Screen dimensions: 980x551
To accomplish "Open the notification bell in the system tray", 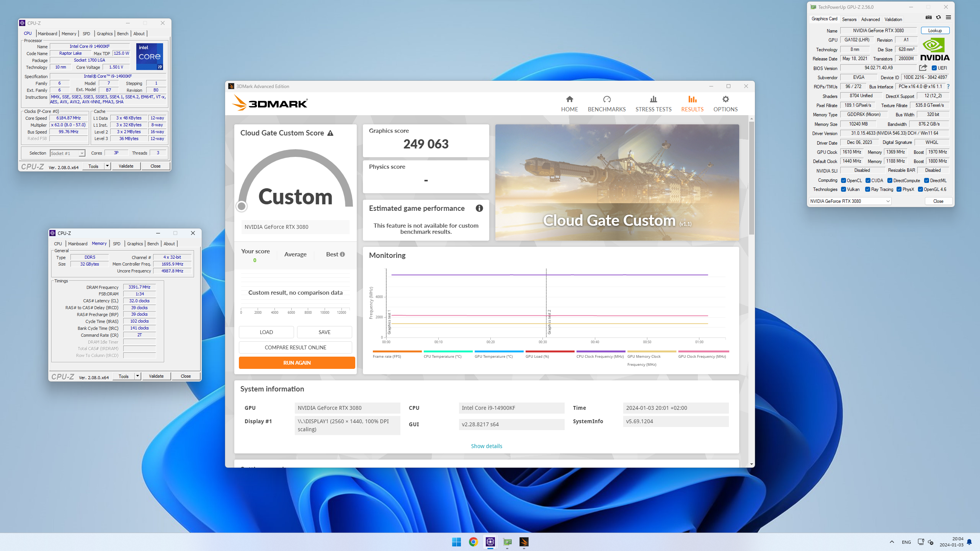I will (969, 542).
